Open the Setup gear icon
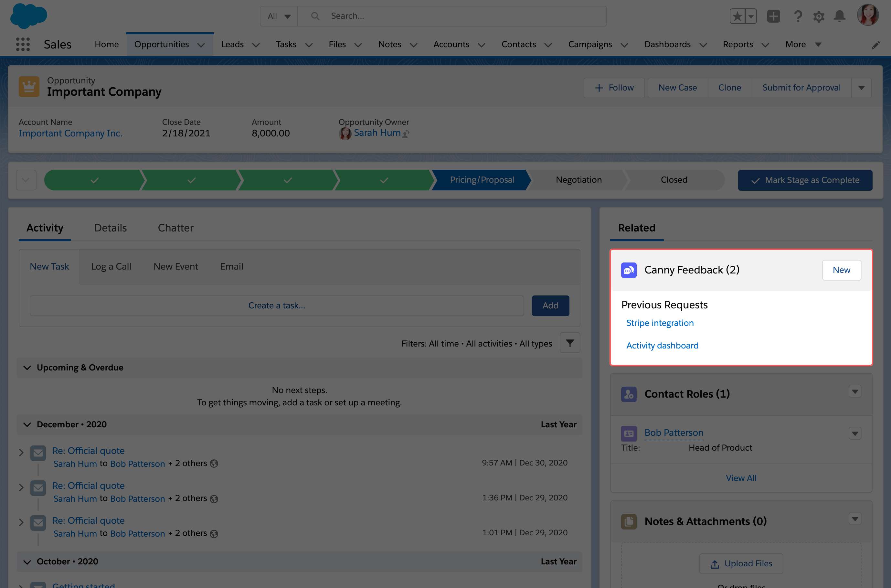 click(819, 16)
